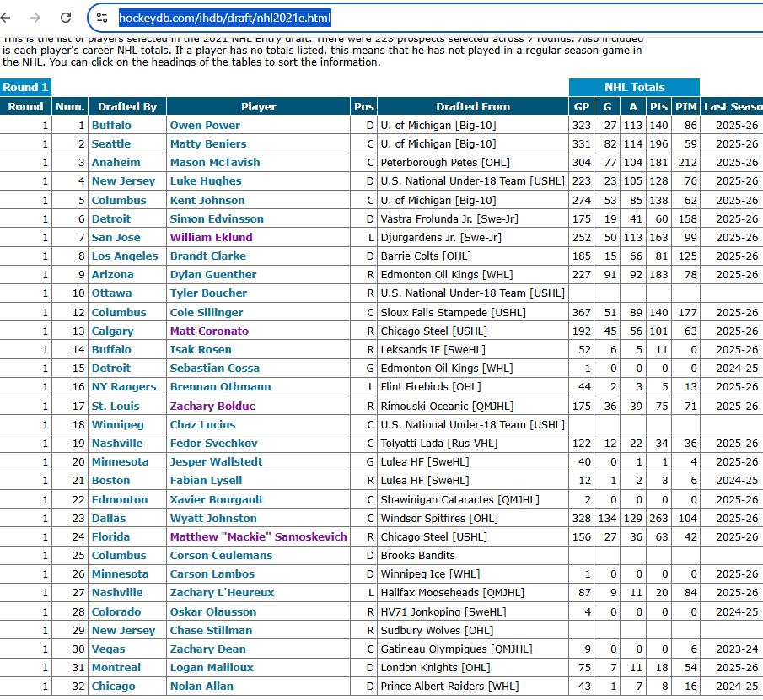Open Brandt Clarke player link
The width and height of the screenshot is (763, 700).
[x=207, y=256]
